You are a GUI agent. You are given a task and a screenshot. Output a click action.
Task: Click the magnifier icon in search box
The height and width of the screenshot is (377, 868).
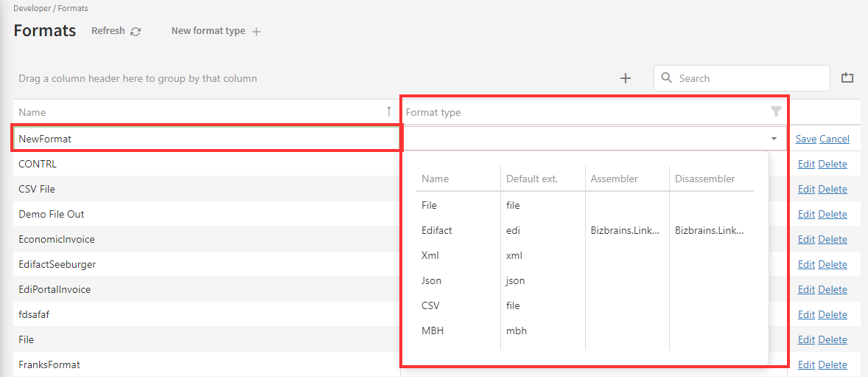(x=667, y=78)
